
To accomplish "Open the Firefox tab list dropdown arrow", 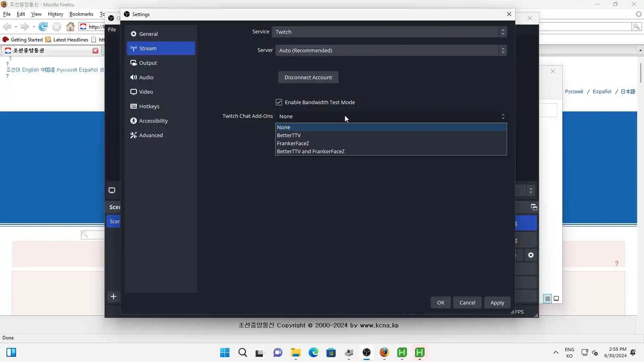I will point(640,50).
